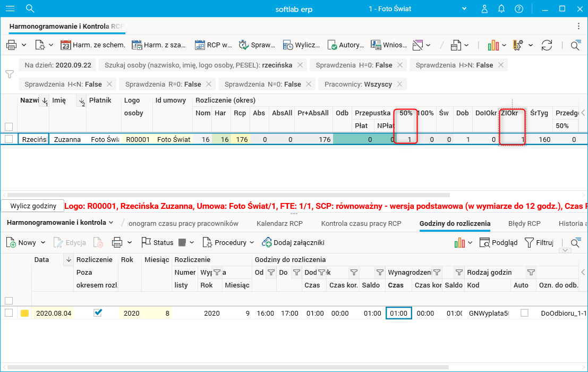The height and width of the screenshot is (372, 588).
Task: Click the top toolbar bar chart icon
Action: (493, 45)
